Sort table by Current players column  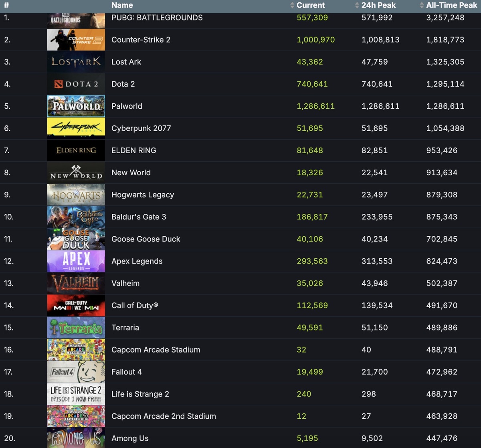coord(310,5)
